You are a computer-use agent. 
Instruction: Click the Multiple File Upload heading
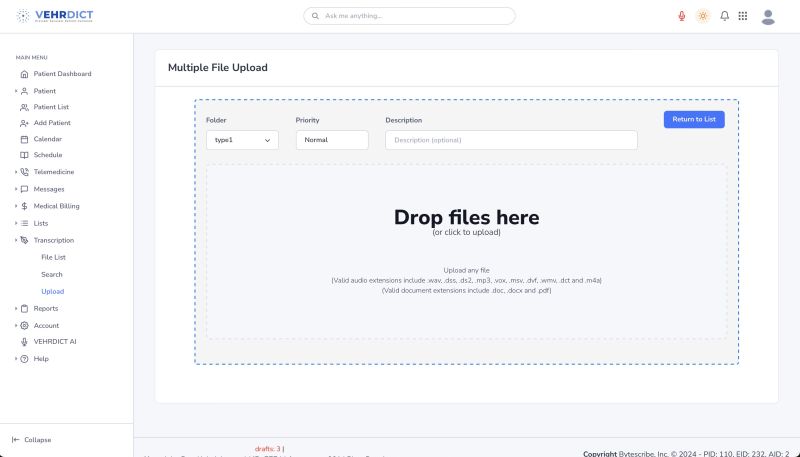pyautogui.click(x=218, y=68)
